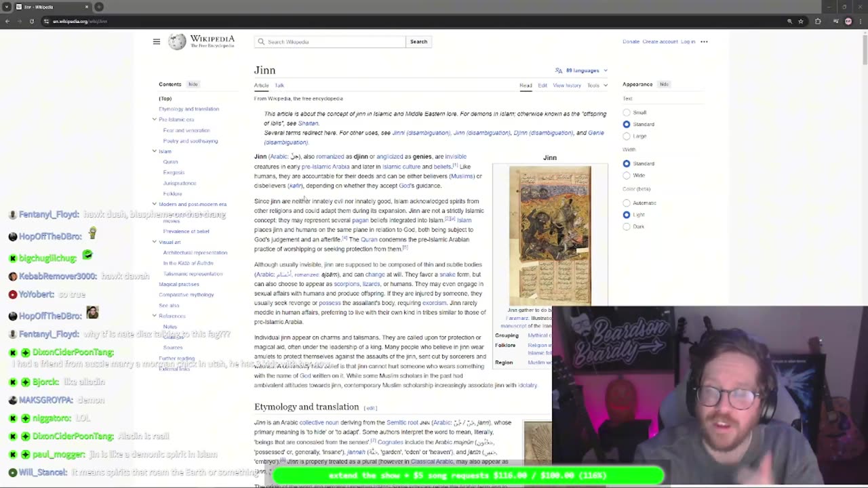
Task: Click the browser forward arrow
Action: point(20,21)
